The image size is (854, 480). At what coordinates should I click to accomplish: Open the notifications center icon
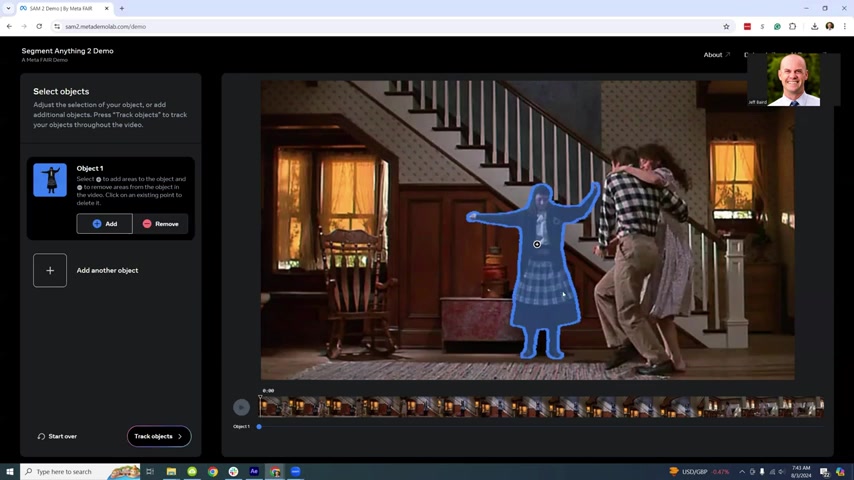tap(825, 472)
